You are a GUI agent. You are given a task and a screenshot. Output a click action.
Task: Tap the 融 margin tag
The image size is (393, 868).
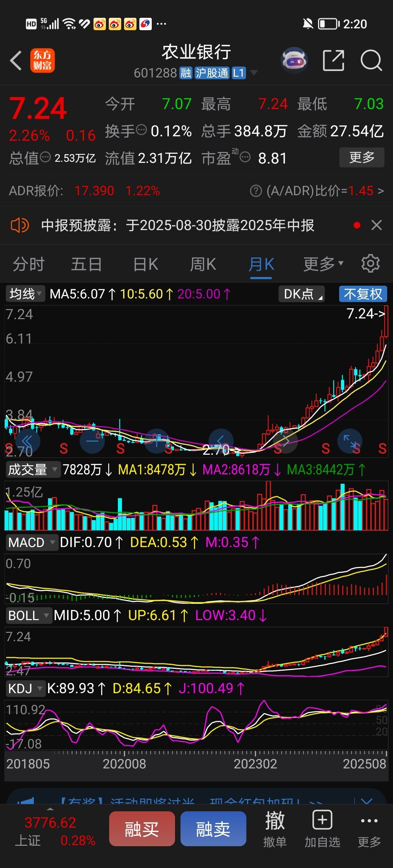click(186, 73)
